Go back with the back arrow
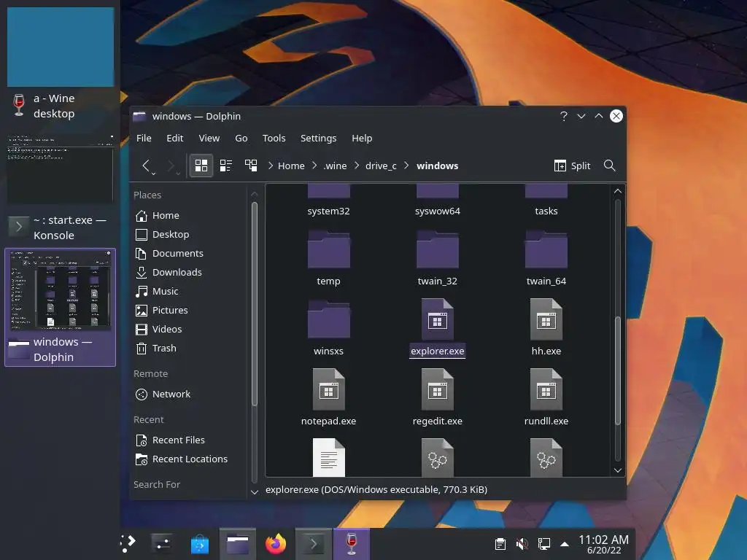Viewport: 747px width, 560px height. pos(147,166)
